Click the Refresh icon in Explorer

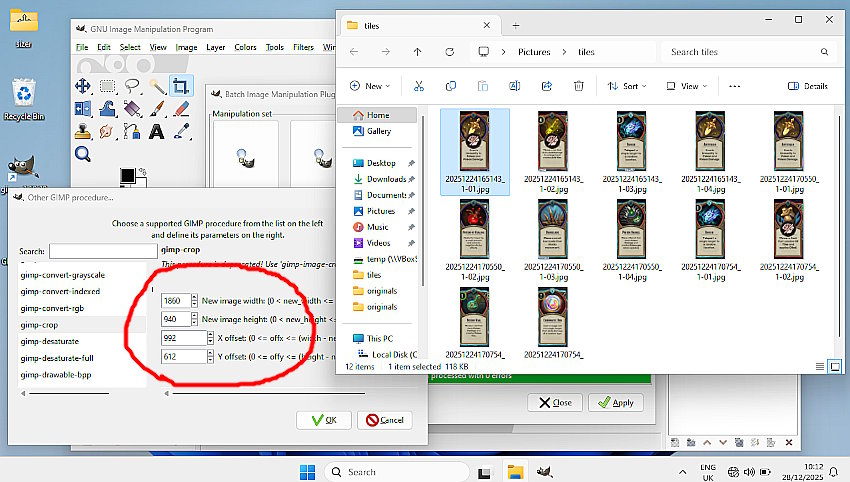pyautogui.click(x=449, y=52)
